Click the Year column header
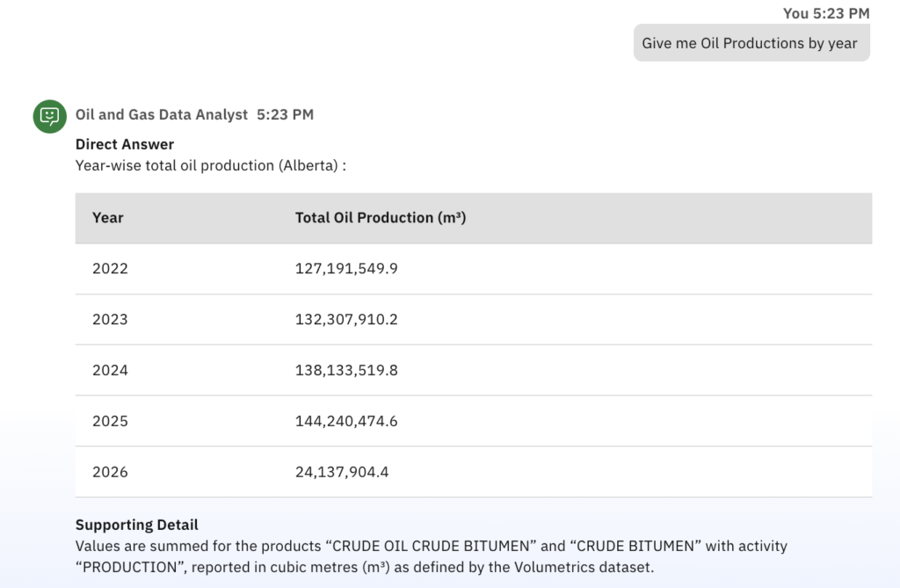900x588 pixels. (x=108, y=218)
